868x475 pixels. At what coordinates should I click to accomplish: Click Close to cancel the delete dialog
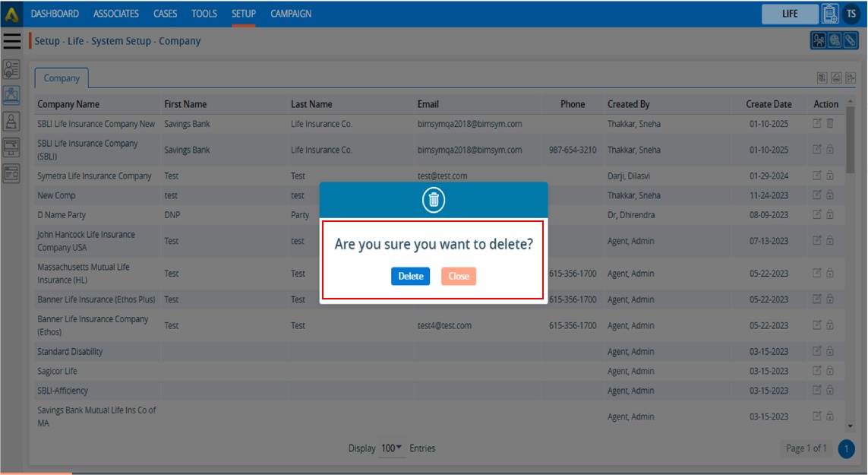[x=458, y=276]
